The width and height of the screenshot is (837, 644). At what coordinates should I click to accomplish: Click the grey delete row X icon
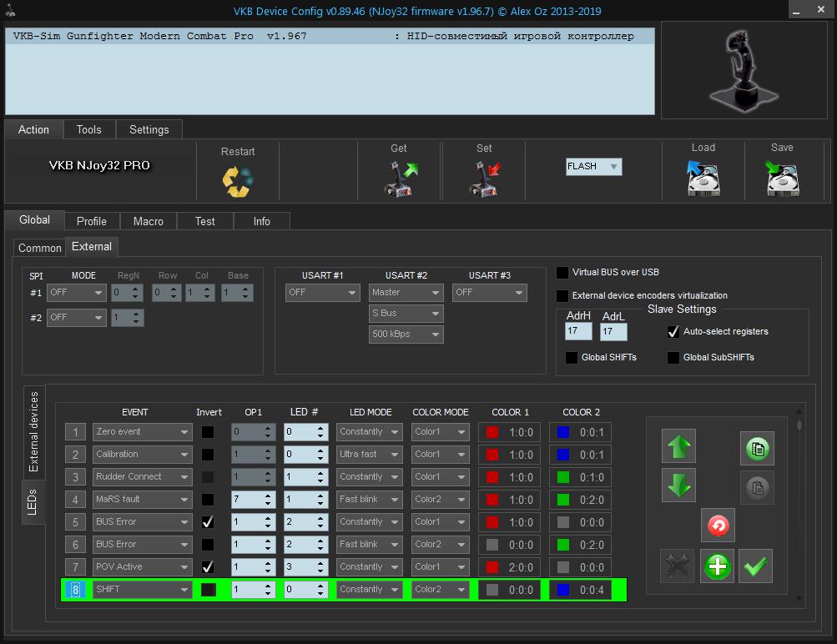pyautogui.click(x=677, y=566)
